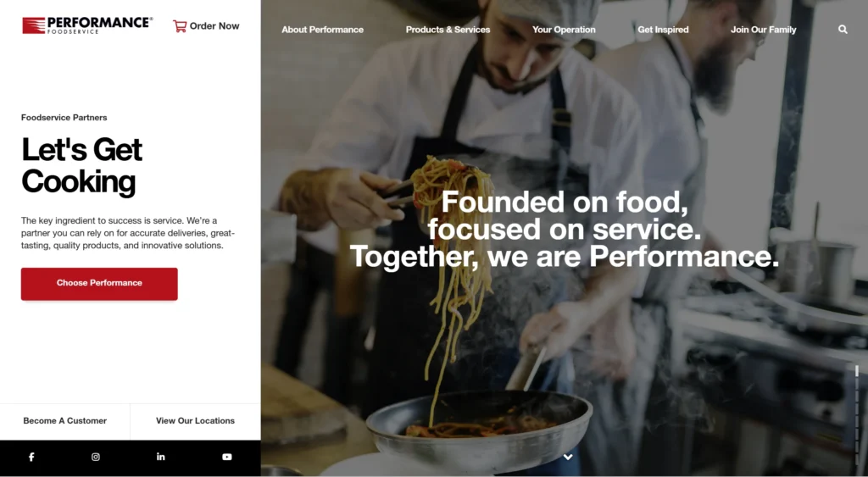Screen dimensions: 868x477
Task: Open the Your Operation menu
Action: [x=564, y=30]
